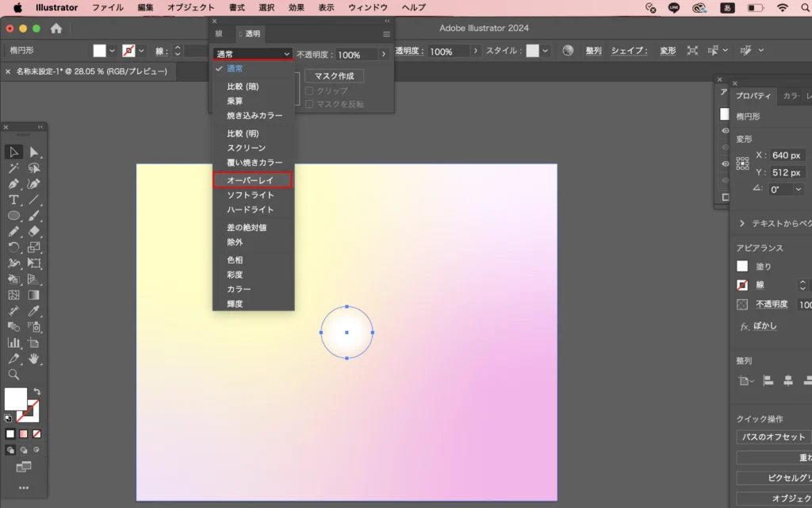Click the 塗り white color swatch
Screen dimensions: 812x508
coord(742,267)
